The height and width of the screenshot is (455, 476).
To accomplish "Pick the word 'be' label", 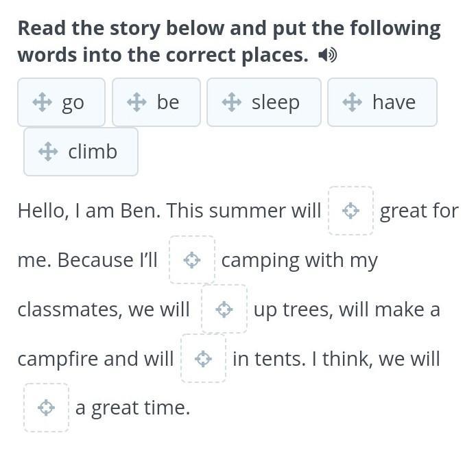I will pos(167,102).
